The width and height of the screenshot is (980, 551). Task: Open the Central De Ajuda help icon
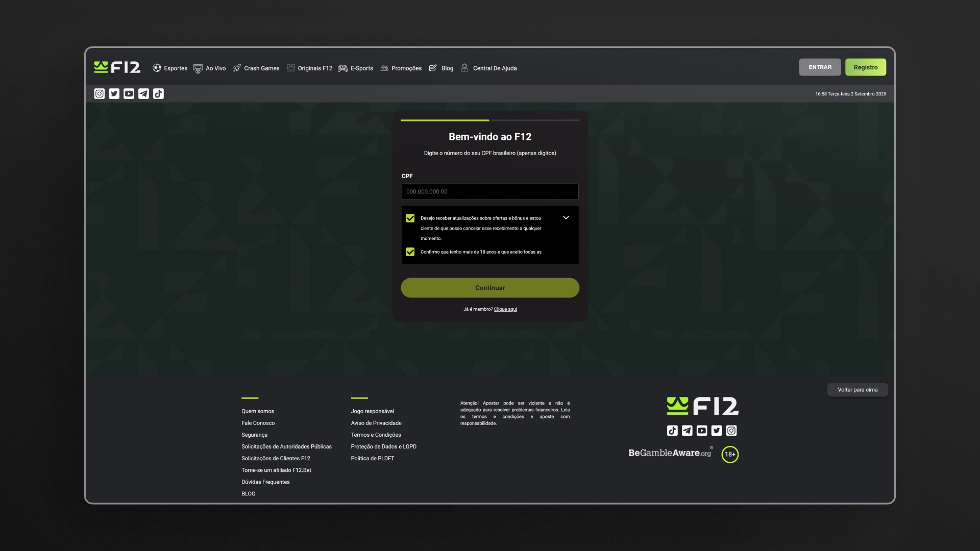(x=464, y=68)
